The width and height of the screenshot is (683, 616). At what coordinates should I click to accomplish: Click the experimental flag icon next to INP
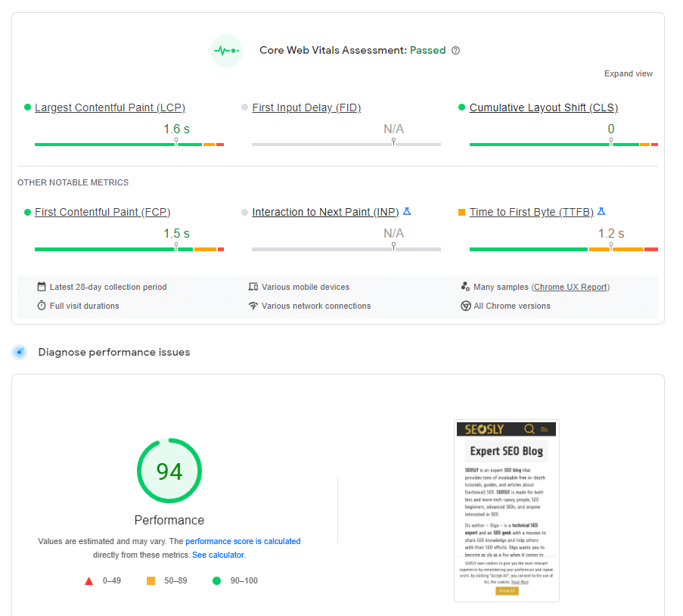tap(407, 211)
